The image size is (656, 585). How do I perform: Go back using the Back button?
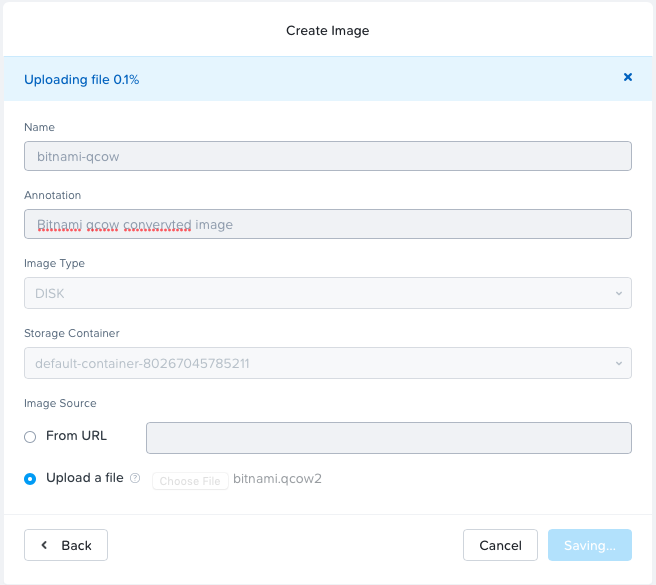click(66, 545)
